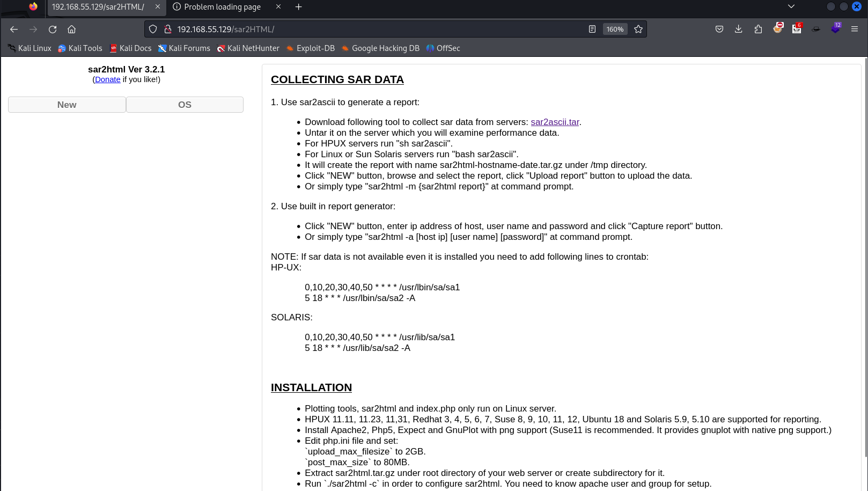868x491 pixels.
Task: Switch to Problem loading page tab
Action: 222,7
